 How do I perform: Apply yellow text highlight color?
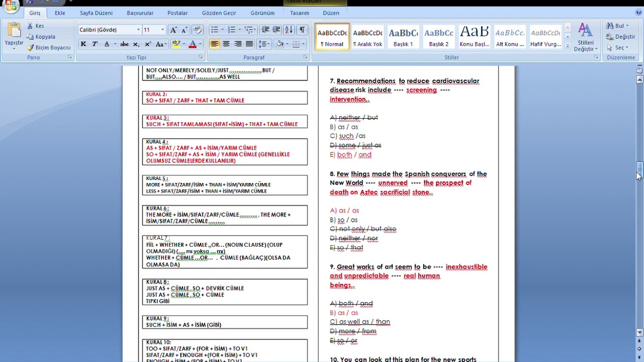176,44
